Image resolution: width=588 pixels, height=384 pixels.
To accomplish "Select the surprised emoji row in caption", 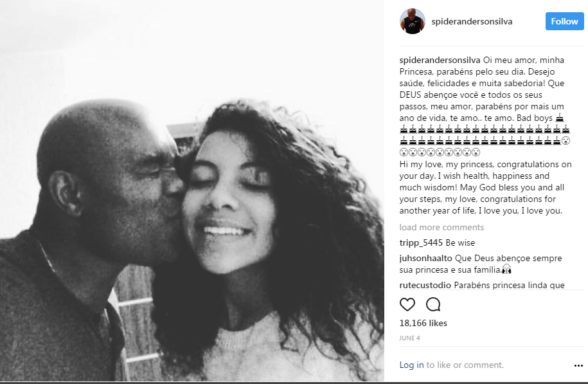I will [x=440, y=152].
